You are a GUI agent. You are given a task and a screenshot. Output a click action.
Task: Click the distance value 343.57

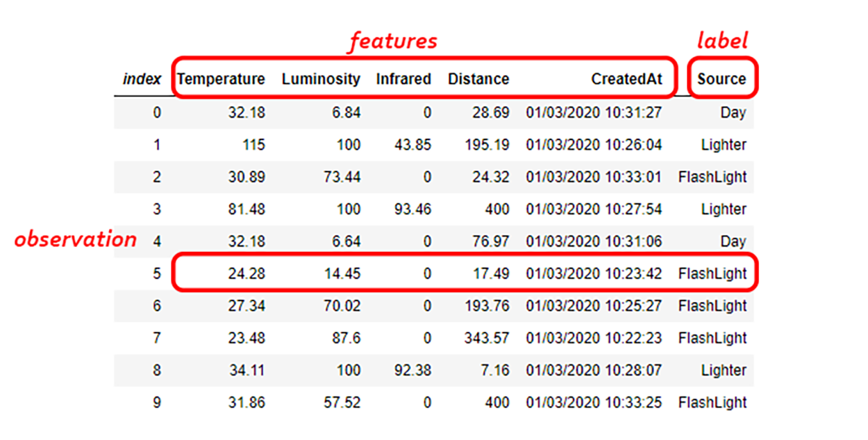pyautogui.click(x=487, y=338)
